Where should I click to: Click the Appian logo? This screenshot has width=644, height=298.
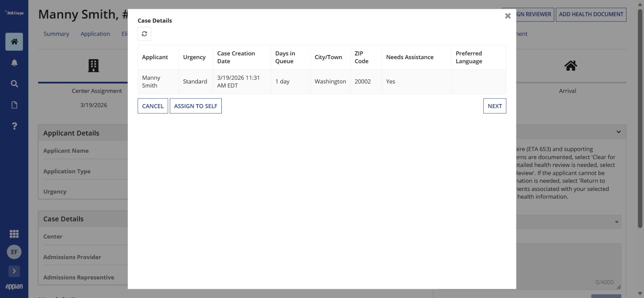(14, 286)
